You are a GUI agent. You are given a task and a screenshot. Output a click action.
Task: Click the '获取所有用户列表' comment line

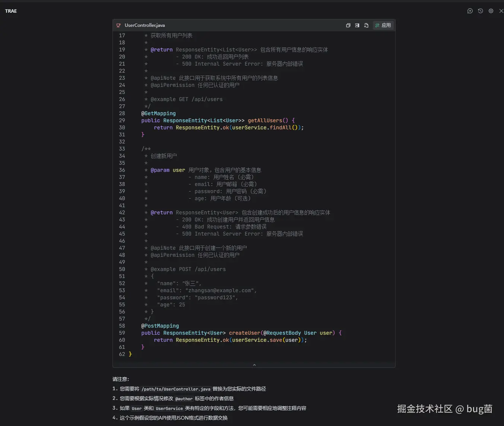pos(168,35)
